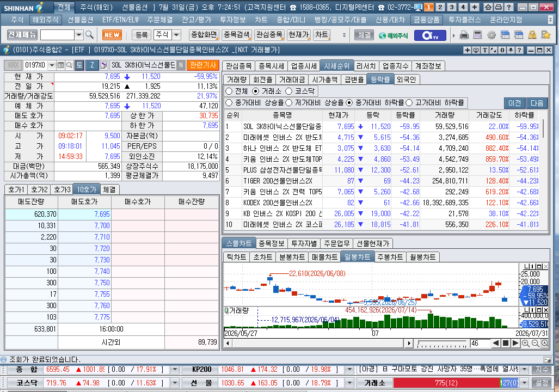Click the αTV broadcast icon
This screenshot has width=559, height=392.
(x=430, y=35)
